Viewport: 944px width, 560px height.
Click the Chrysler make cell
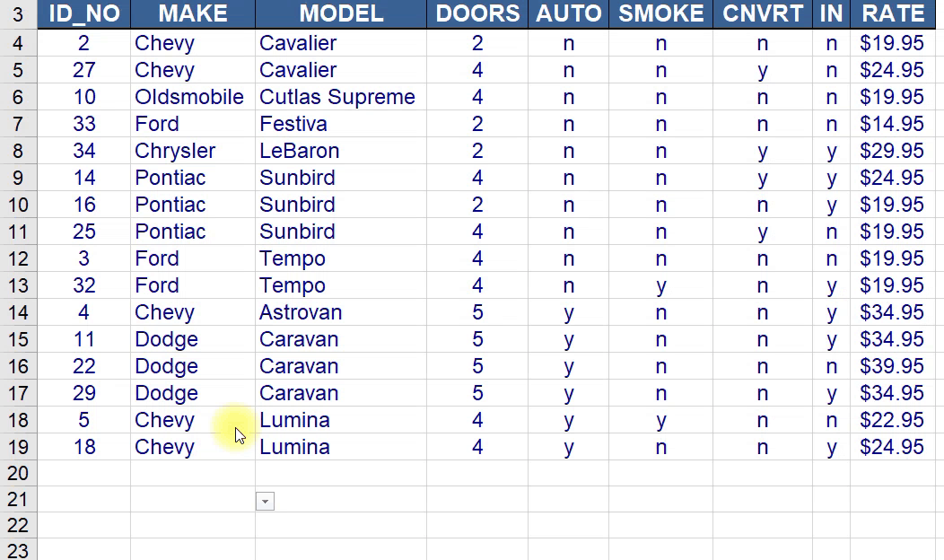tap(193, 151)
